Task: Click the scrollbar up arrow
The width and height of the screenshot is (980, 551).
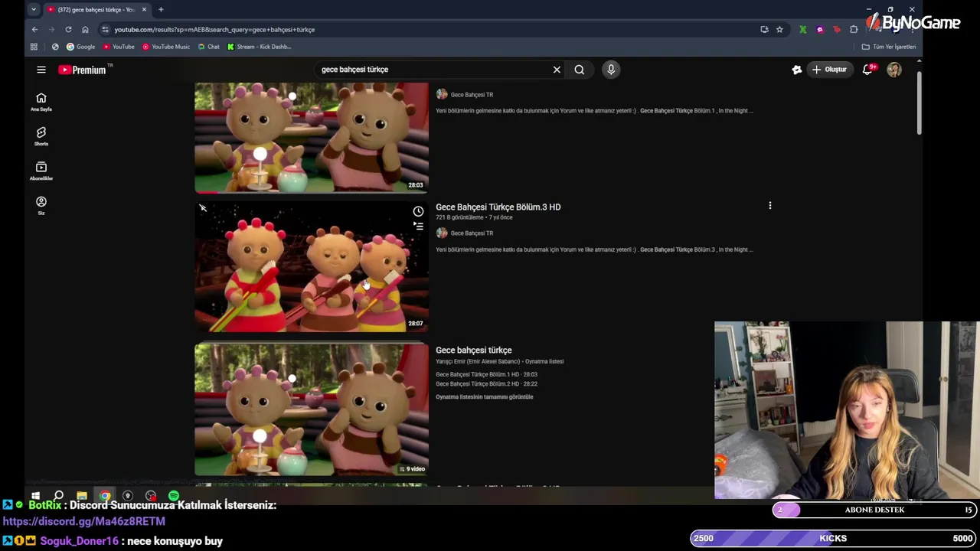Action: point(919,61)
